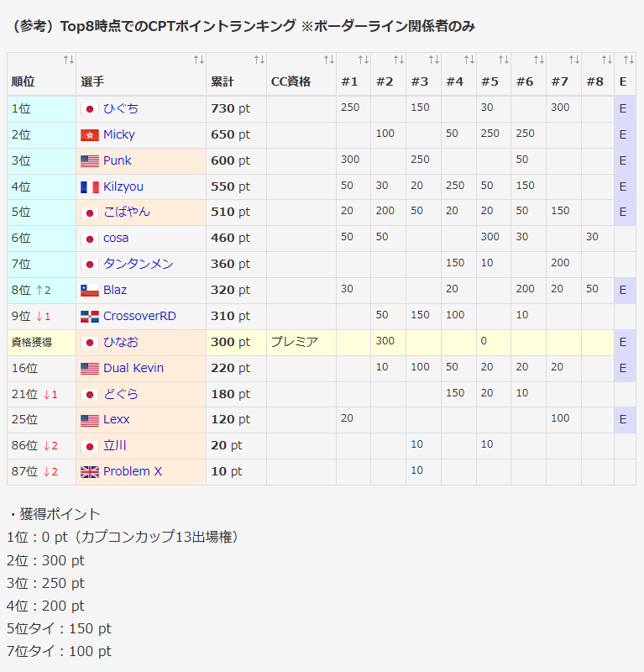Sort by #5 column arrows
The width and height of the screenshot is (644, 672).
504,60
